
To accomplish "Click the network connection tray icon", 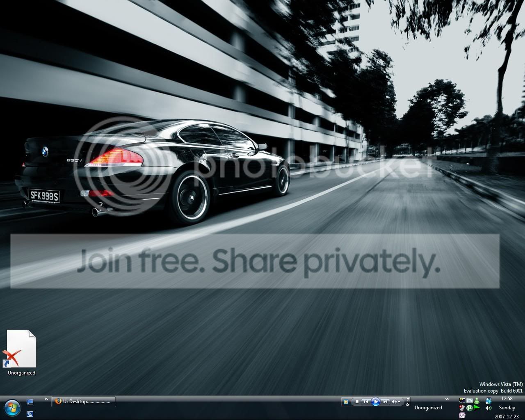I will click(x=488, y=401).
